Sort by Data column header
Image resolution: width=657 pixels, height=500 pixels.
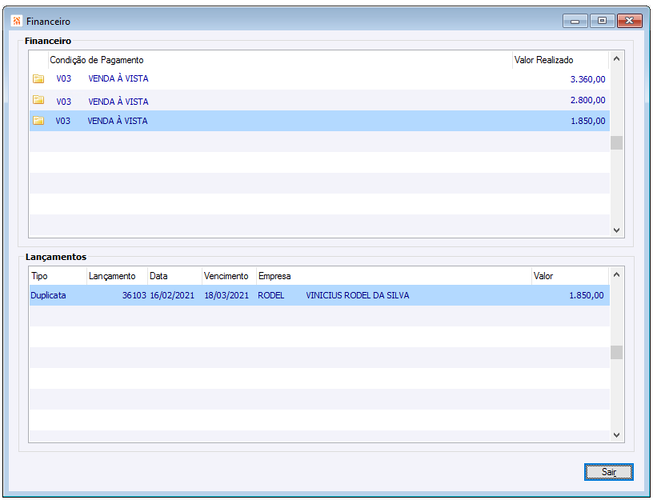coord(175,276)
